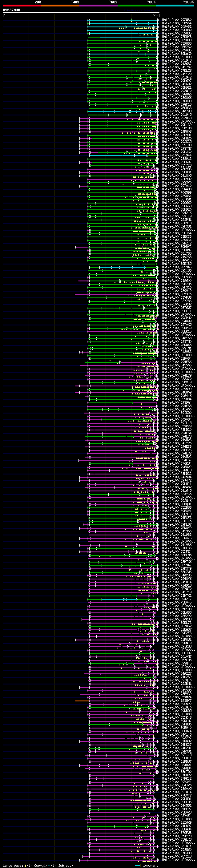Viewport: 197px width, 868px height.
Task: Click the UniRef100_O24099 entry
Action: [177, 321]
